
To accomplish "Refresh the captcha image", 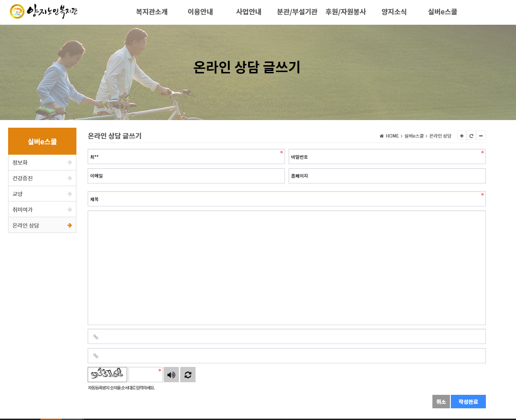I will coord(188,375).
